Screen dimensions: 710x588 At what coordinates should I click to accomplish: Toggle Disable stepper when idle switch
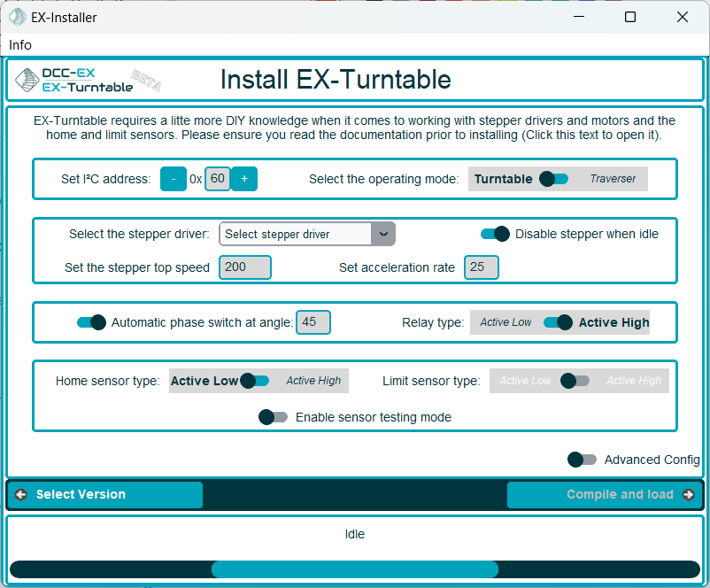pos(495,234)
